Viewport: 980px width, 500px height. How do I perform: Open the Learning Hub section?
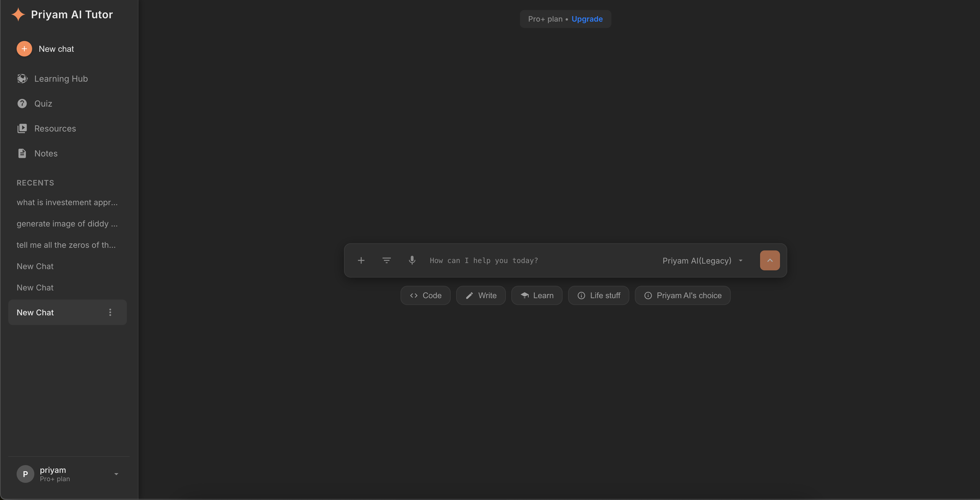click(61, 79)
